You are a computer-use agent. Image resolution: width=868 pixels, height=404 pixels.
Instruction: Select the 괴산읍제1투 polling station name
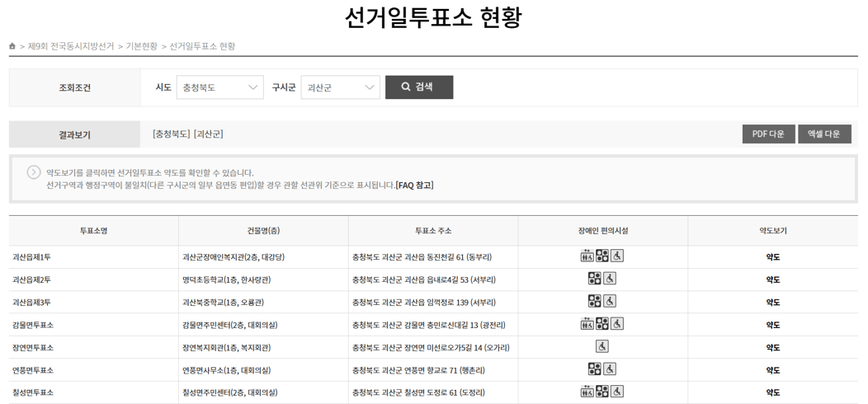tap(31, 257)
